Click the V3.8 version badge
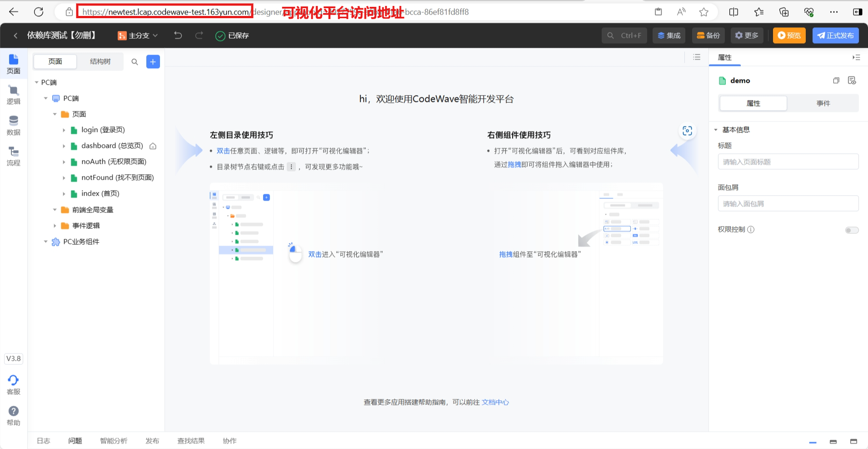 click(x=14, y=358)
